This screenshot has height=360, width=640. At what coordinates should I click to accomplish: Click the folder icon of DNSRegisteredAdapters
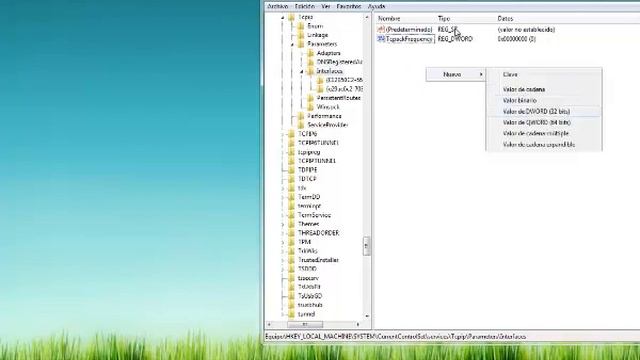pyautogui.click(x=311, y=62)
